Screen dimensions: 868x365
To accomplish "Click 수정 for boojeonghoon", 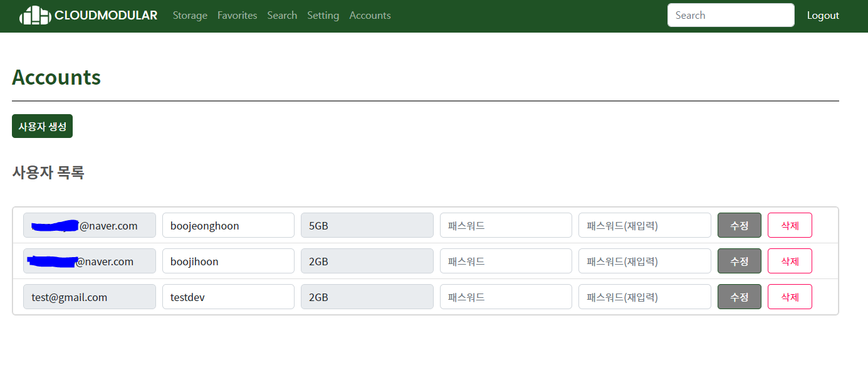I will (740, 225).
